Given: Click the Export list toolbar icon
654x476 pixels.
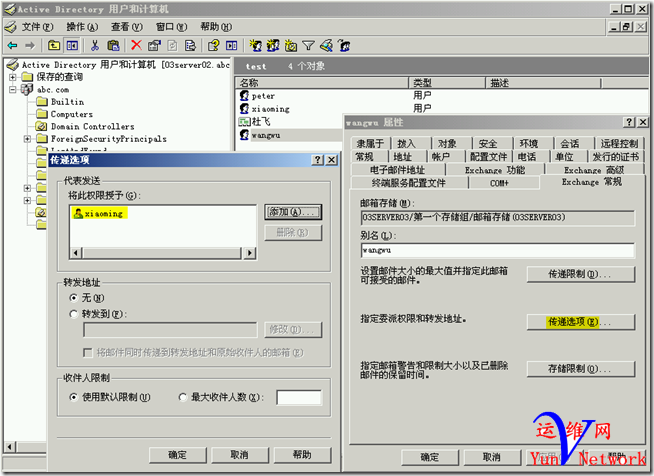Looking at the screenshot, I should (x=190, y=45).
